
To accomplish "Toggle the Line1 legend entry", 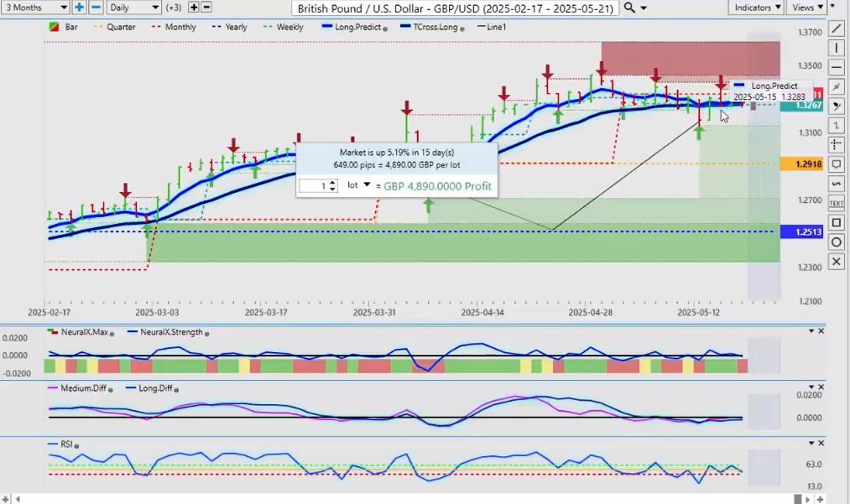I will (491, 27).
